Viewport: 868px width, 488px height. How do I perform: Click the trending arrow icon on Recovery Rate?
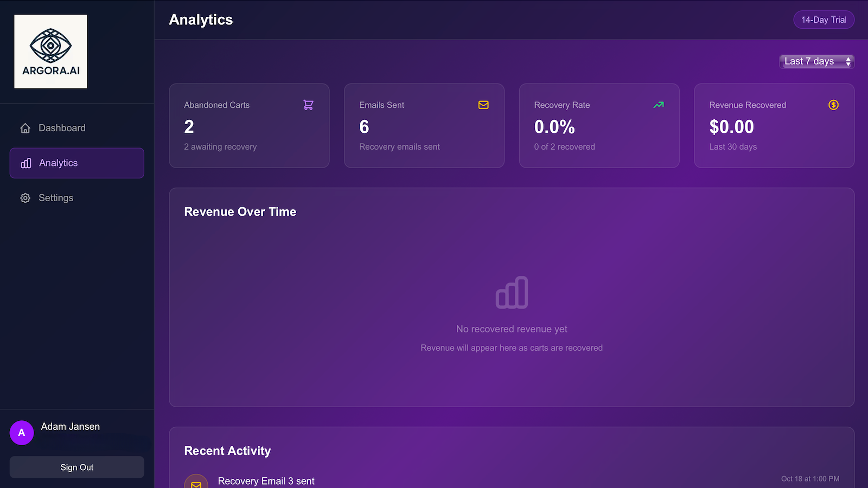tap(658, 105)
